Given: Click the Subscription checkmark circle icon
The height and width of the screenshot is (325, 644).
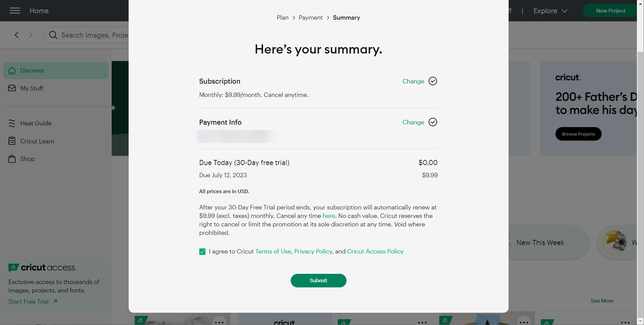Looking at the screenshot, I should coord(433,81).
